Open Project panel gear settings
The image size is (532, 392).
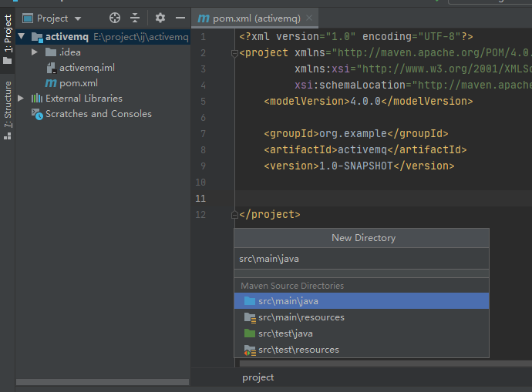pyautogui.click(x=160, y=18)
